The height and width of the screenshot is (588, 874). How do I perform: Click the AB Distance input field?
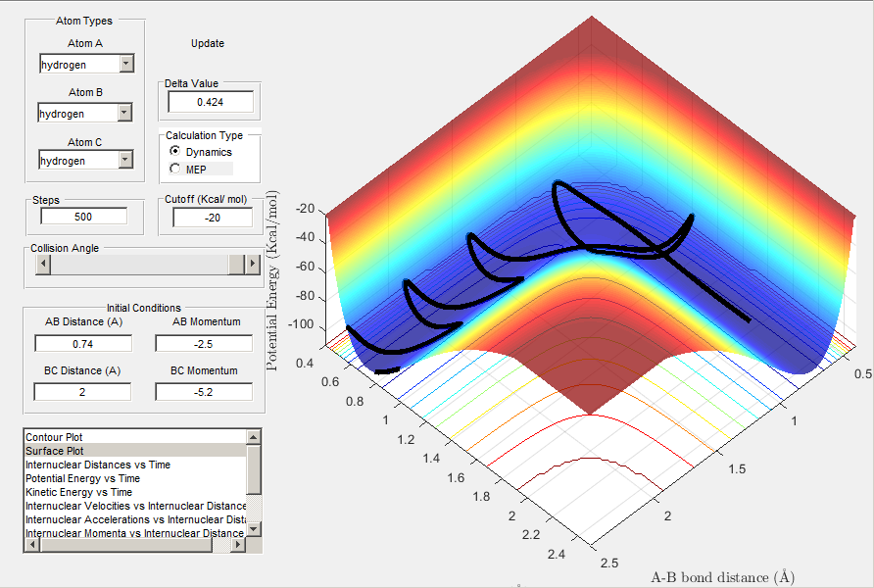[83, 344]
